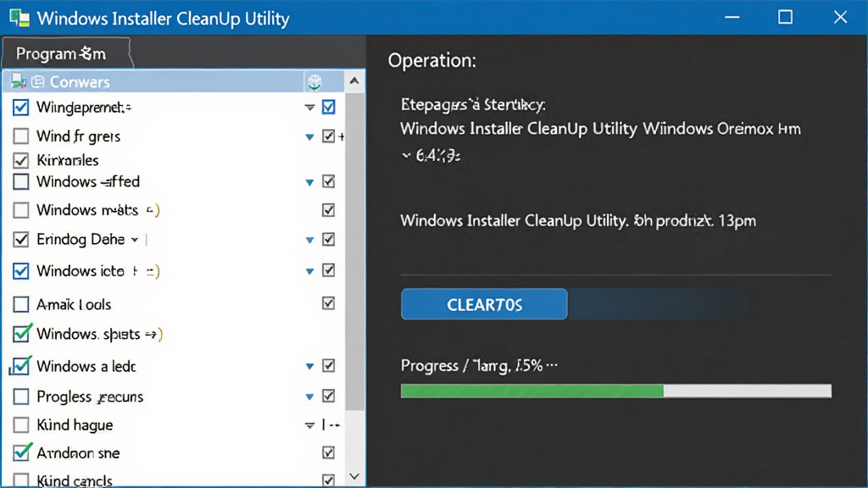The width and height of the screenshot is (868, 488).
Task: Toggle right-side checkbox of Wingepremet row
Action: pos(328,107)
